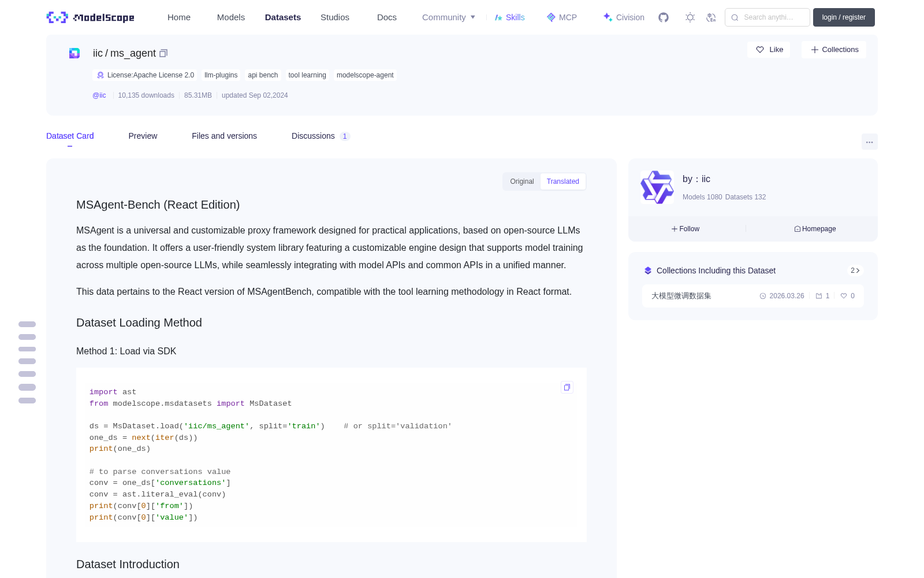Open the Docs nav item
This screenshot has width=924, height=578.
point(387,17)
